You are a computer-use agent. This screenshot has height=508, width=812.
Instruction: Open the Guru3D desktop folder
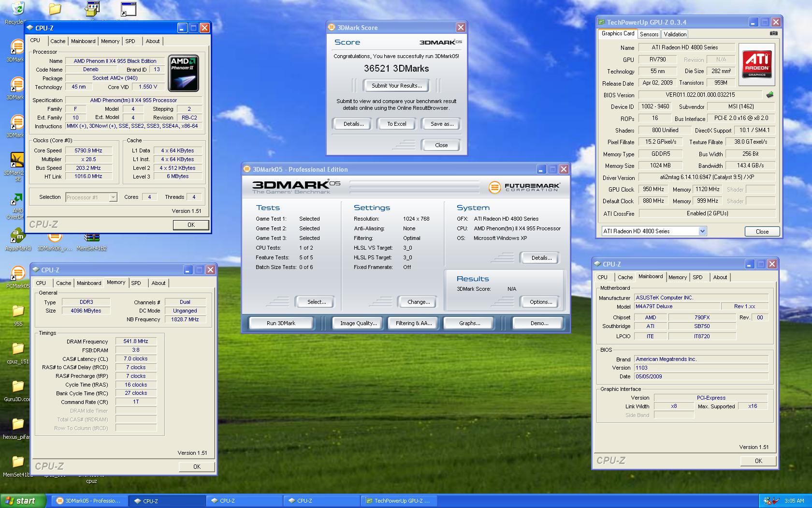coord(18,391)
